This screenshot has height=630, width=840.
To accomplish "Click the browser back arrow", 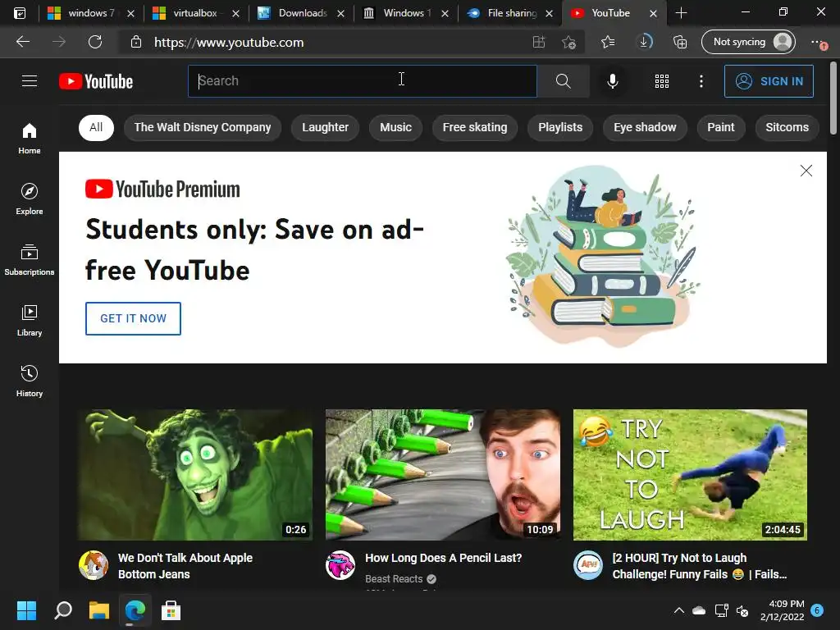I will pyautogui.click(x=22, y=42).
